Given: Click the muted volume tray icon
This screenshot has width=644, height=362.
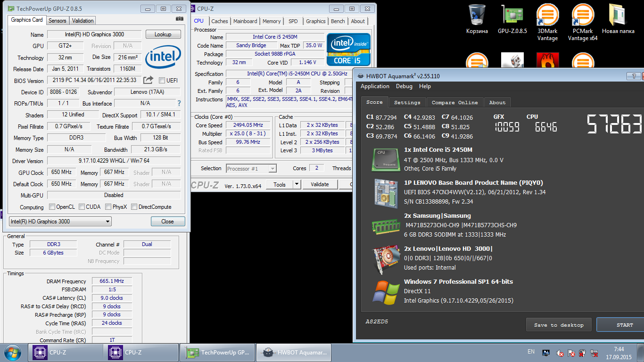Looking at the screenshot, I should point(560,353).
